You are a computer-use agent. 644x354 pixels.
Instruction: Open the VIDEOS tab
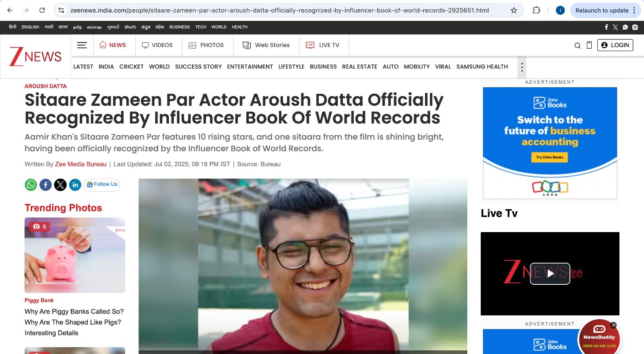pos(157,45)
